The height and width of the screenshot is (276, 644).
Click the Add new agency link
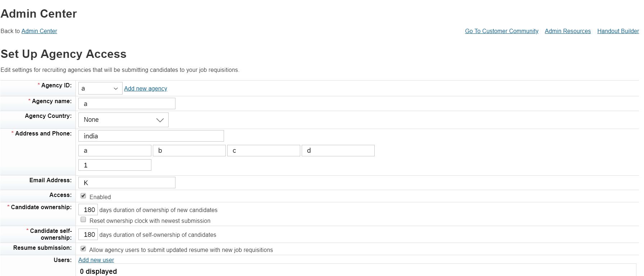(x=146, y=88)
